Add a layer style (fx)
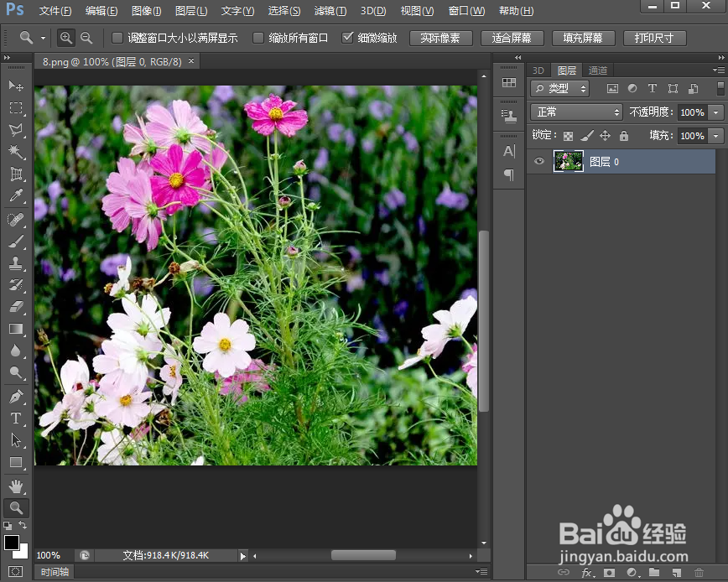 tap(587, 573)
